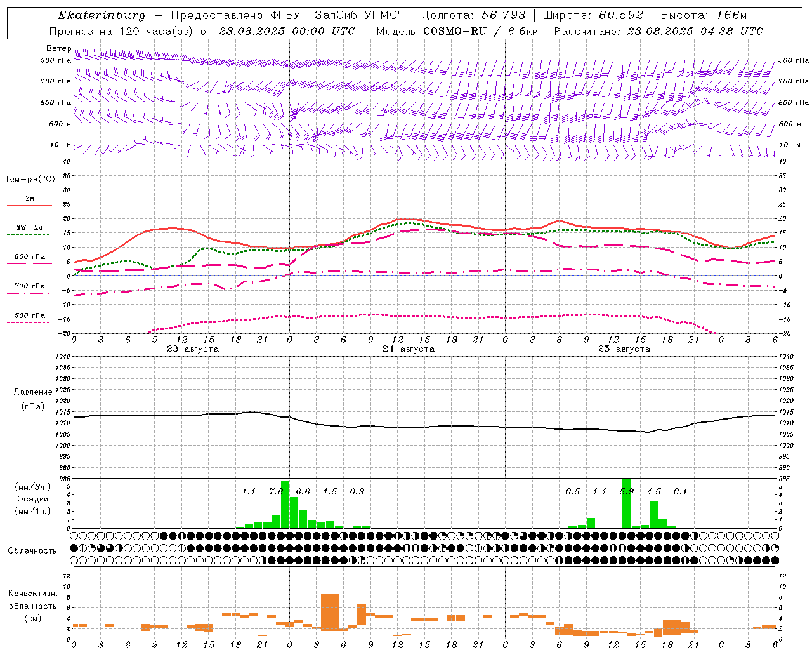Image resolution: width=812 pixels, height=650 pixels.
Task: Click the "24 августа" date label
Action: coord(409,349)
